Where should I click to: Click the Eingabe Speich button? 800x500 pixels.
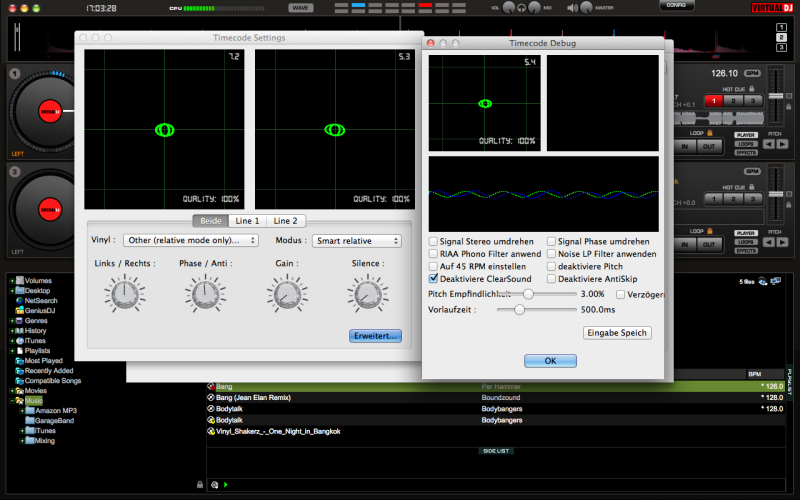tap(617, 333)
